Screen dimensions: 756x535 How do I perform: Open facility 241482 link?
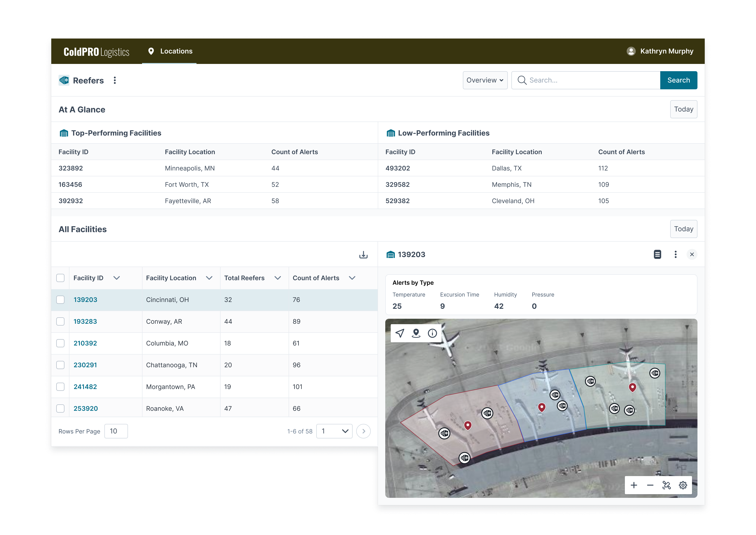pos(85,387)
